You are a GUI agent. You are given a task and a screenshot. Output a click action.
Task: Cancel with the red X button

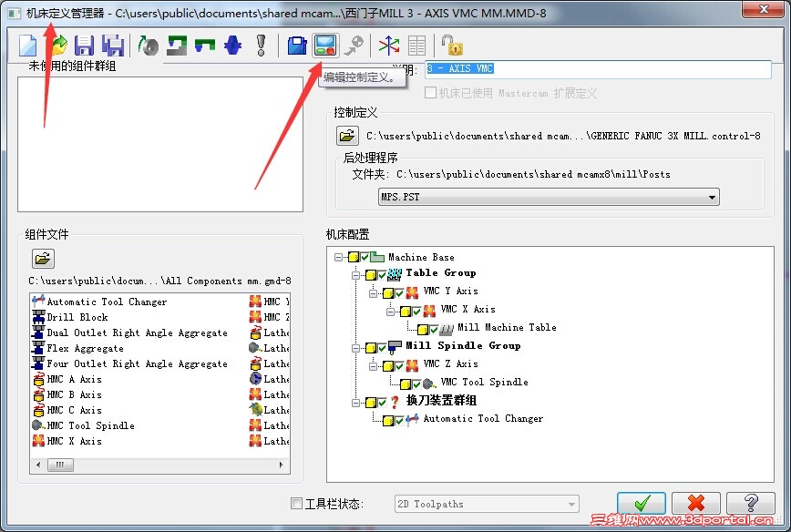click(x=696, y=503)
